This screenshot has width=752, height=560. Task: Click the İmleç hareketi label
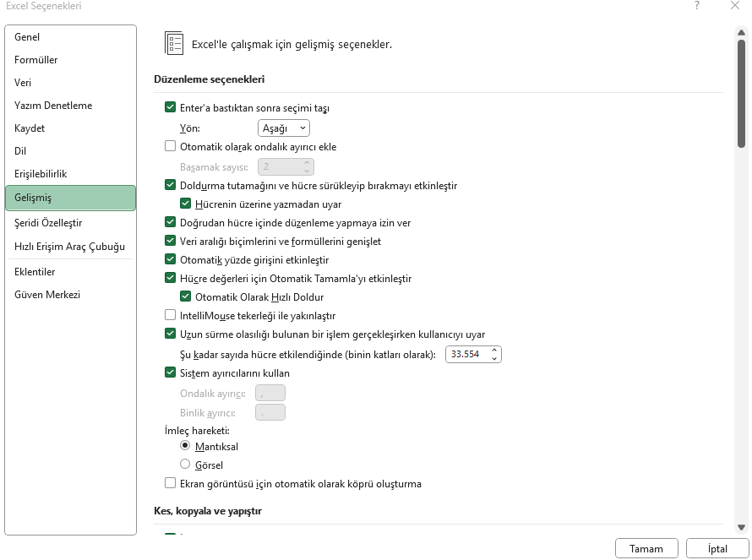[197, 431]
